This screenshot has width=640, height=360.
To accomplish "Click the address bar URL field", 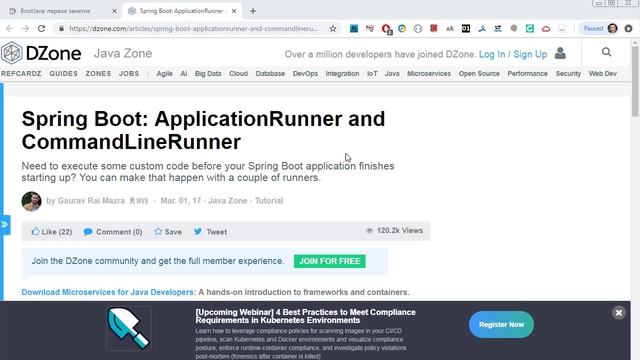I will (x=194, y=29).
